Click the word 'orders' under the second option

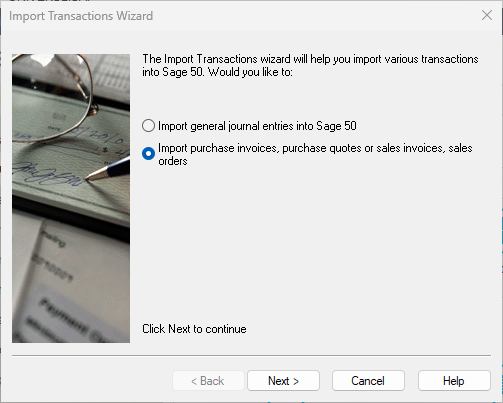(x=173, y=161)
